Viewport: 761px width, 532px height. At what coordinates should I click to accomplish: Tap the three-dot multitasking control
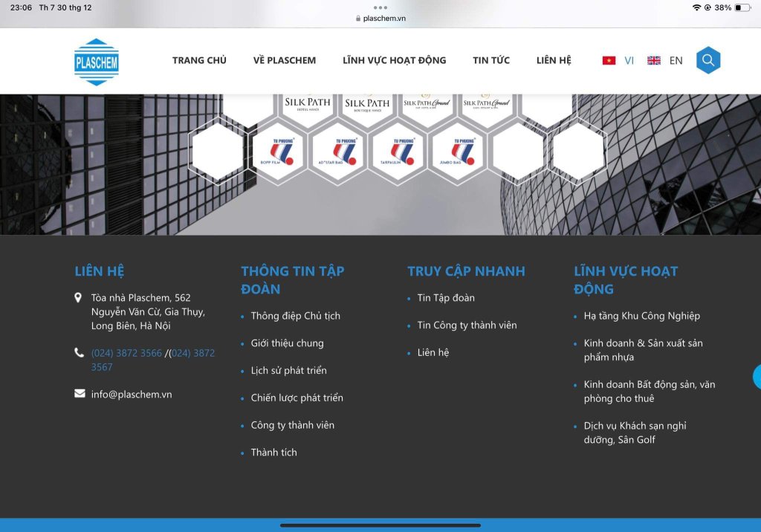pos(380,7)
